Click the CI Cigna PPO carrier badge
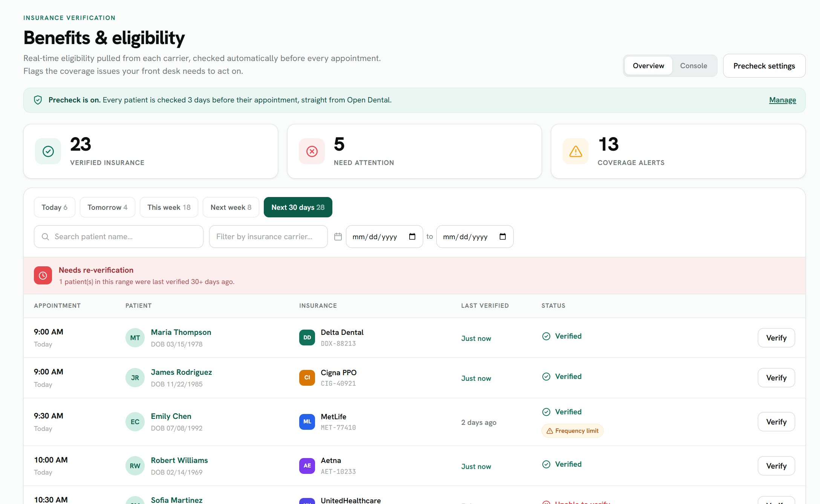The width and height of the screenshot is (820, 504). (307, 377)
